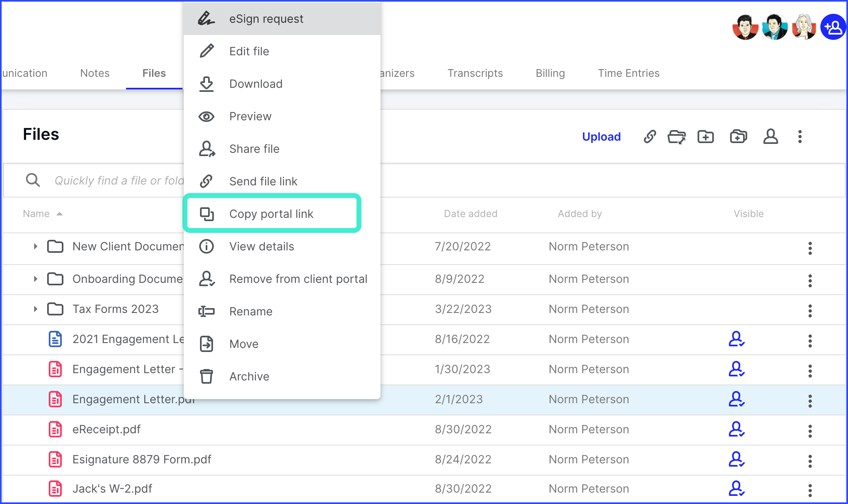Expand the Onboarding Documents folder

click(x=35, y=279)
